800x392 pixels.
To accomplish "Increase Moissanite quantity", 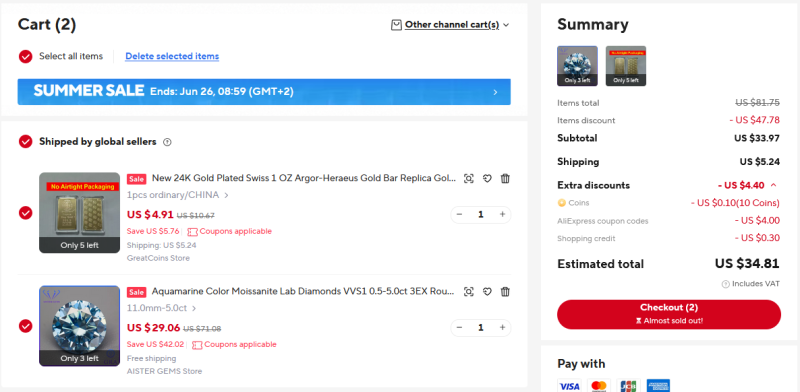I will [x=502, y=328].
